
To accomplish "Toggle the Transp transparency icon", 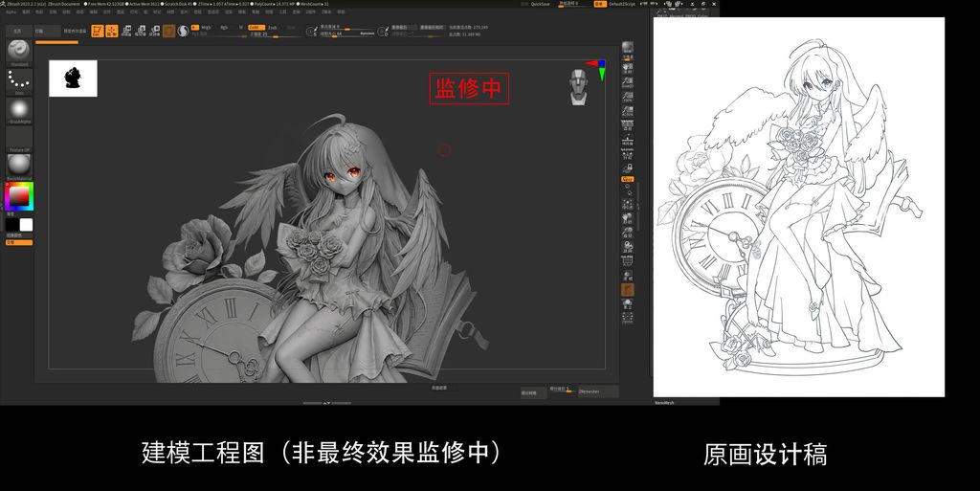I will [627, 275].
